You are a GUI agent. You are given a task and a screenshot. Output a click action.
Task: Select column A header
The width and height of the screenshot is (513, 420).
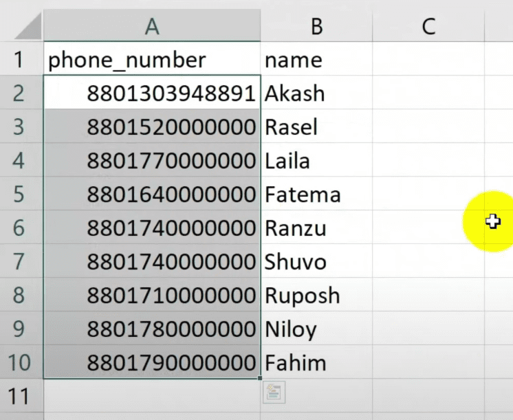pyautogui.click(x=152, y=26)
